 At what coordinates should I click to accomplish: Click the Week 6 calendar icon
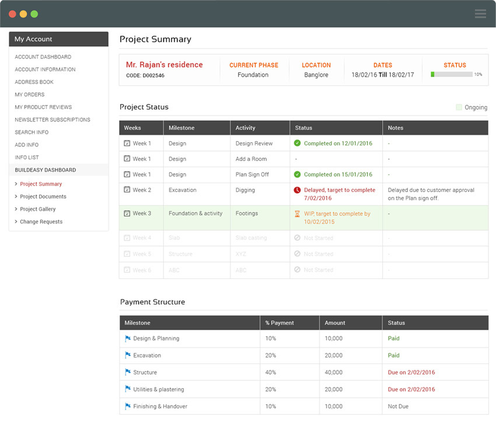[127, 270]
